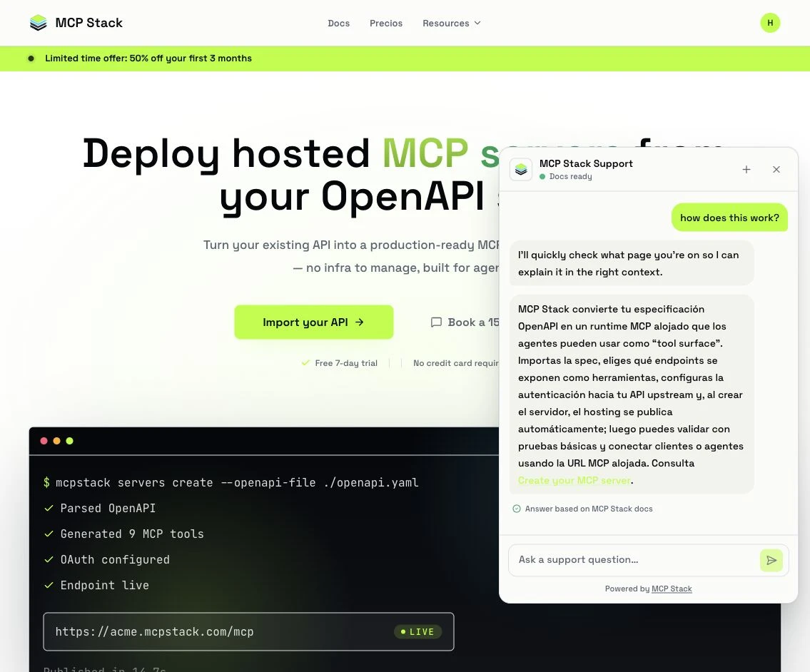Click the 'Docs ready' status text
Viewport: 810px width, 672px height.
point(571,177)
